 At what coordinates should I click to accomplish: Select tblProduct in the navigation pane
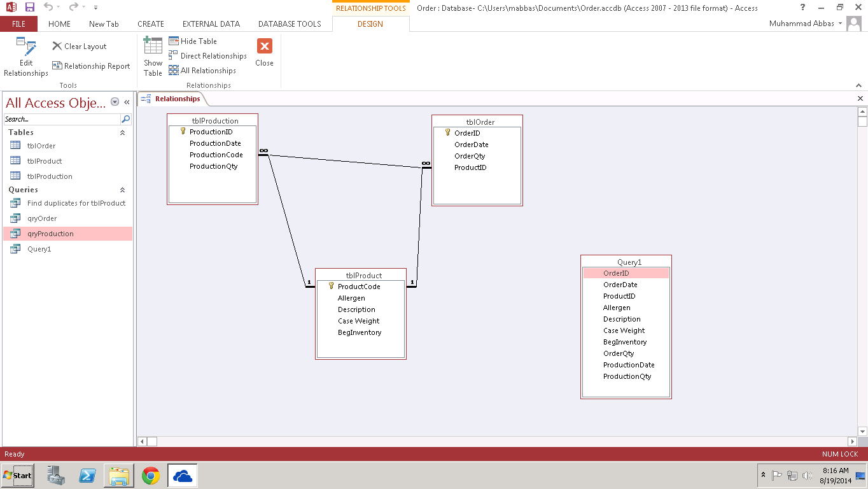[67, 161]
